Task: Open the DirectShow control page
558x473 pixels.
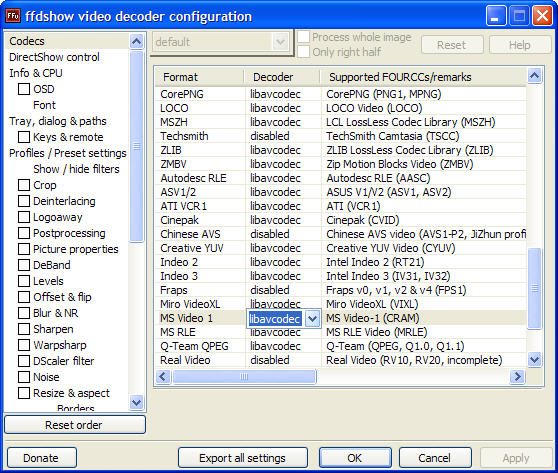Action: 54,57
